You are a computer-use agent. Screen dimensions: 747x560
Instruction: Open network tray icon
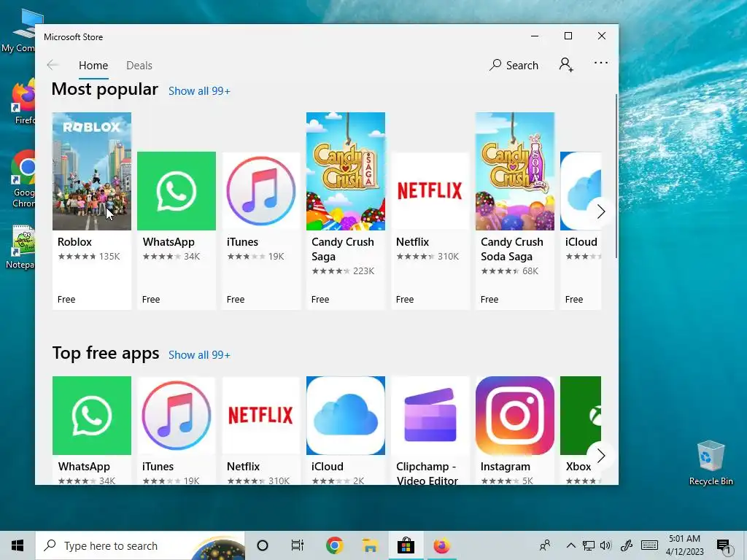pos(589,545)
